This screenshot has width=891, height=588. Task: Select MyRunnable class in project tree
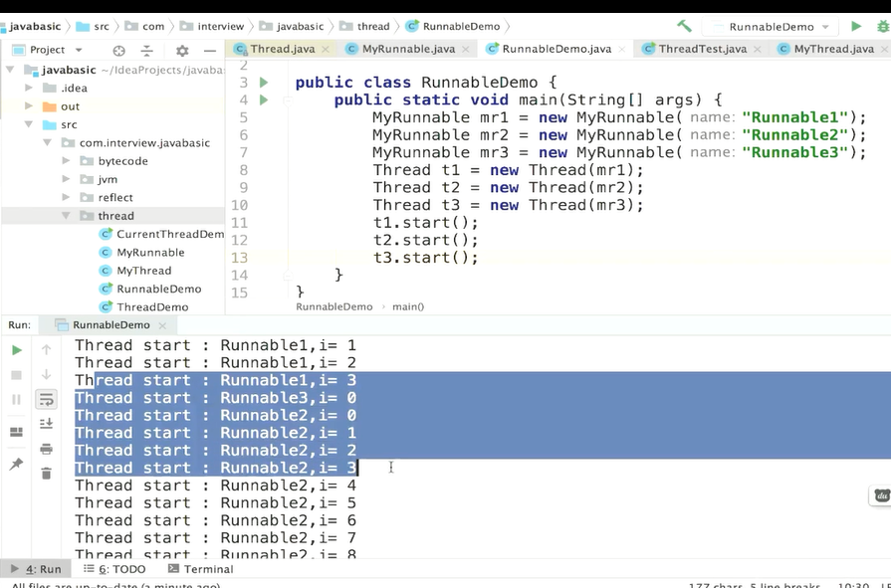(150, 253)
